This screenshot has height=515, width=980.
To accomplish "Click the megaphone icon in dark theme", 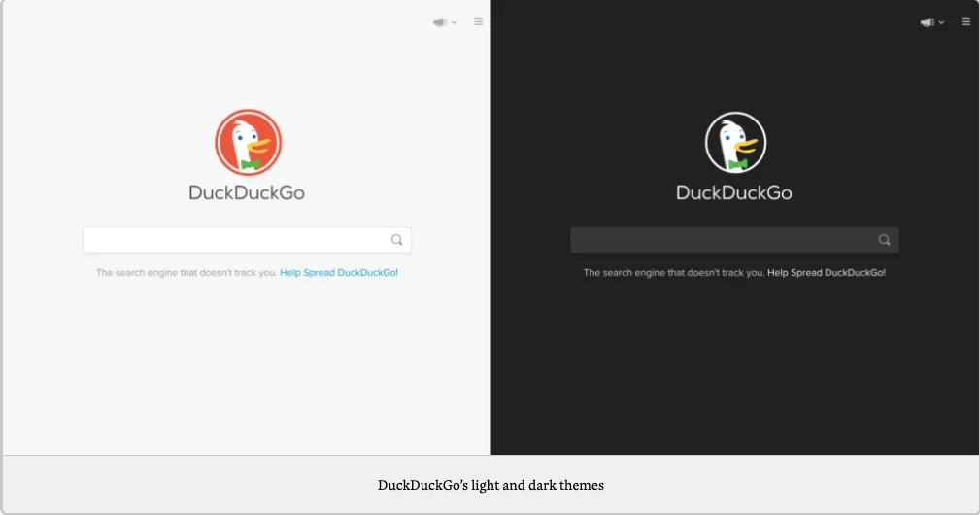I will (x=928, y=22).
